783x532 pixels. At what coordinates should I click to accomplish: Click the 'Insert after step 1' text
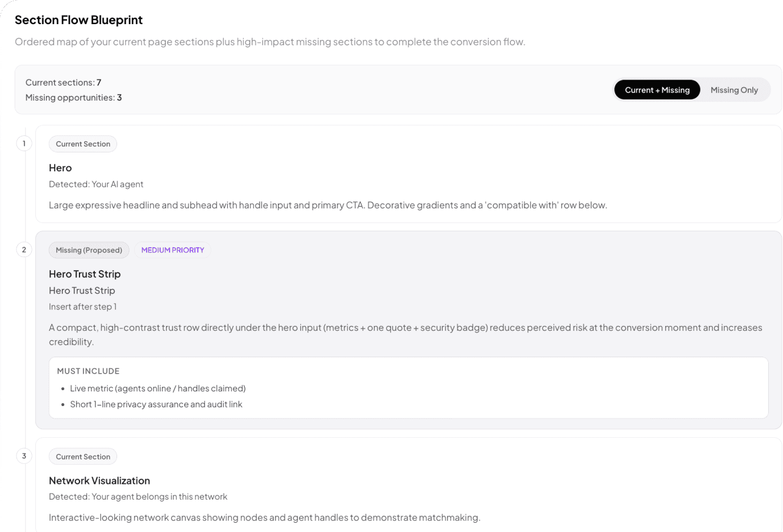coord(82,307)
